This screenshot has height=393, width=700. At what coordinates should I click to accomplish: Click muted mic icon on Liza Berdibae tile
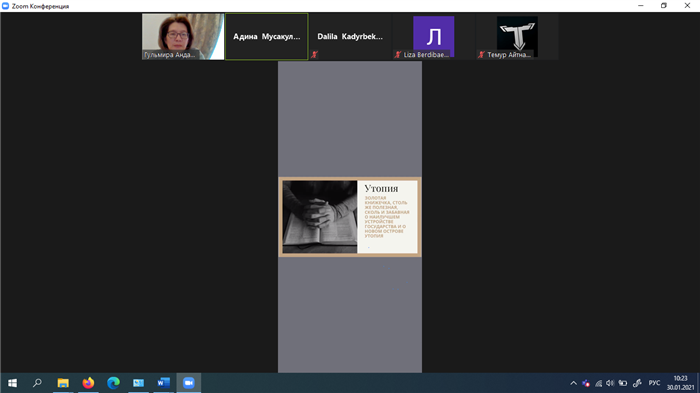397,54
